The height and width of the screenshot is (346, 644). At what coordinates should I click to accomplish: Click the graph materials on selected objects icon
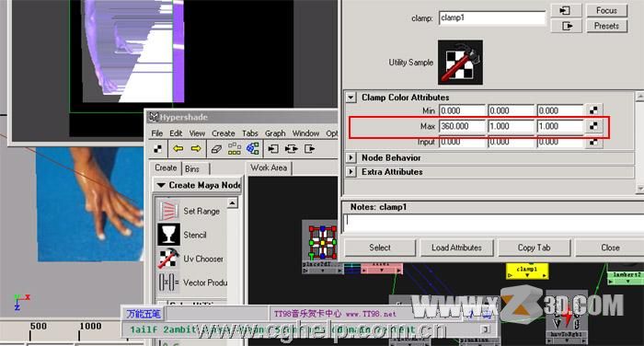point(253,149)
